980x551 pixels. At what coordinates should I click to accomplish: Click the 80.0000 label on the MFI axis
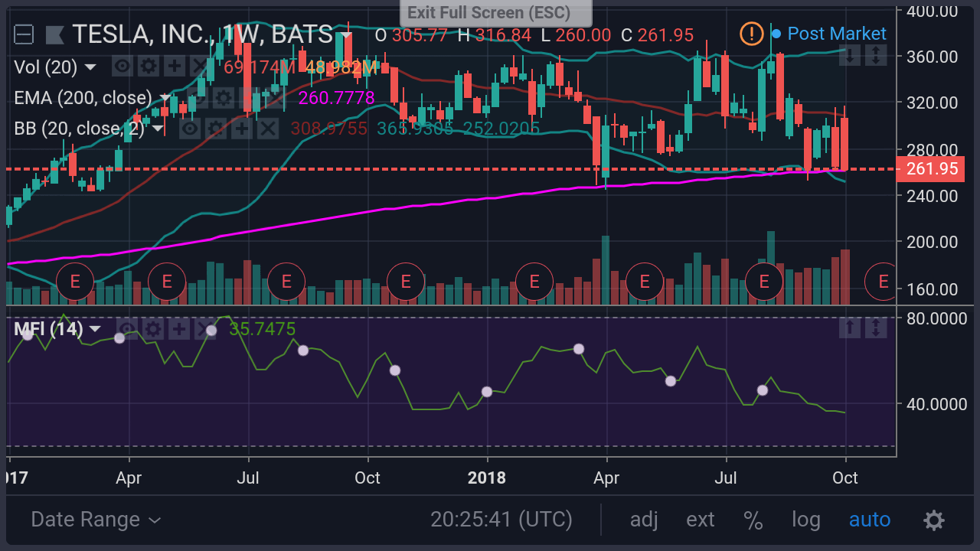(936, 318)
